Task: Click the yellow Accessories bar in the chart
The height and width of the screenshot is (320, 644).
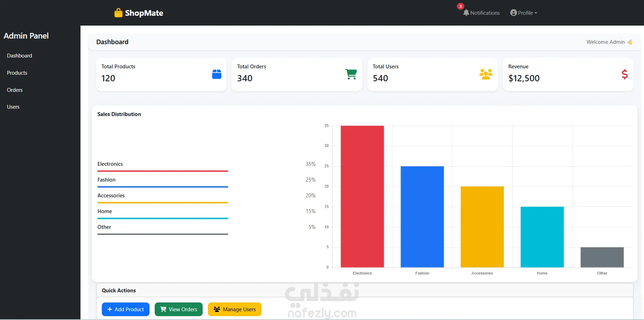Action: (482, 227)
